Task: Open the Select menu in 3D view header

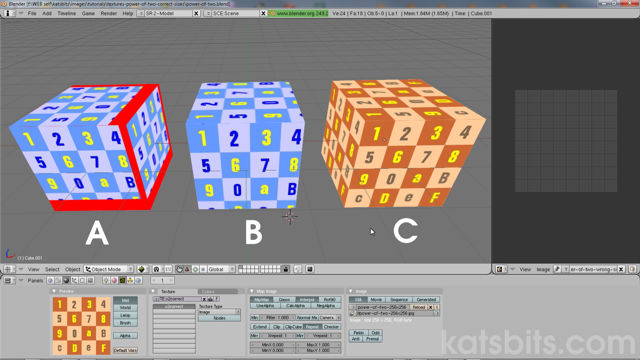Action: 52,269
